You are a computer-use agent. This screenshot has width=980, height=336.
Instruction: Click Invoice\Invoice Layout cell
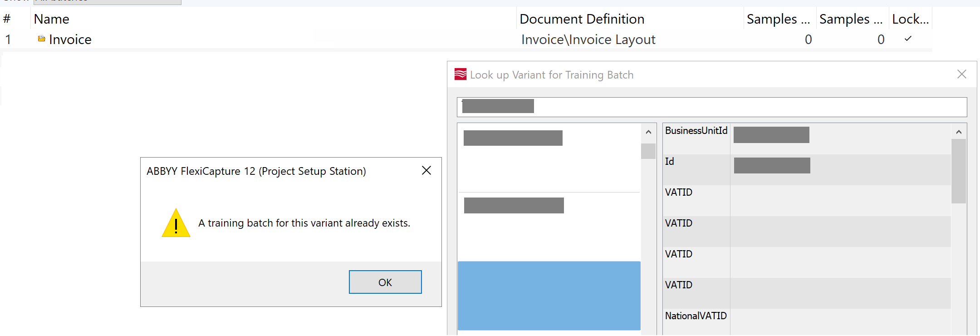point(588,40)
